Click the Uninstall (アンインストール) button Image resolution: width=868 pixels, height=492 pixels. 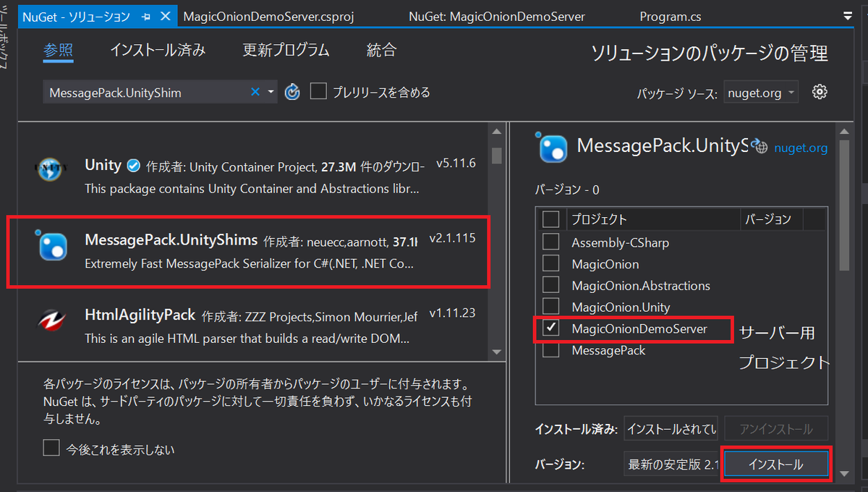pyautogui.click(x=775, y=428)
